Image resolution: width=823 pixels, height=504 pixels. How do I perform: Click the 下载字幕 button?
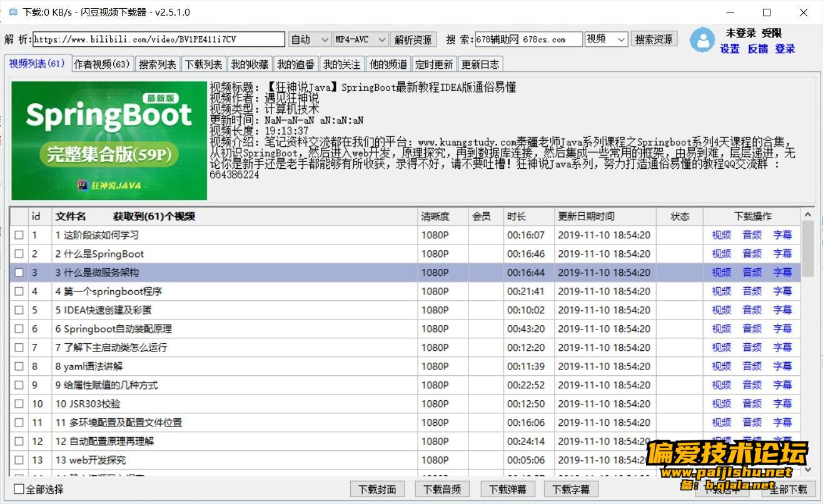click(x=572, y=489)
